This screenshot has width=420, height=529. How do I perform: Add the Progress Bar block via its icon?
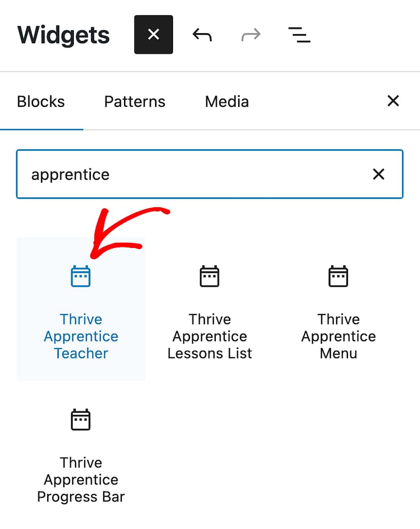click(x=81, y=419)
